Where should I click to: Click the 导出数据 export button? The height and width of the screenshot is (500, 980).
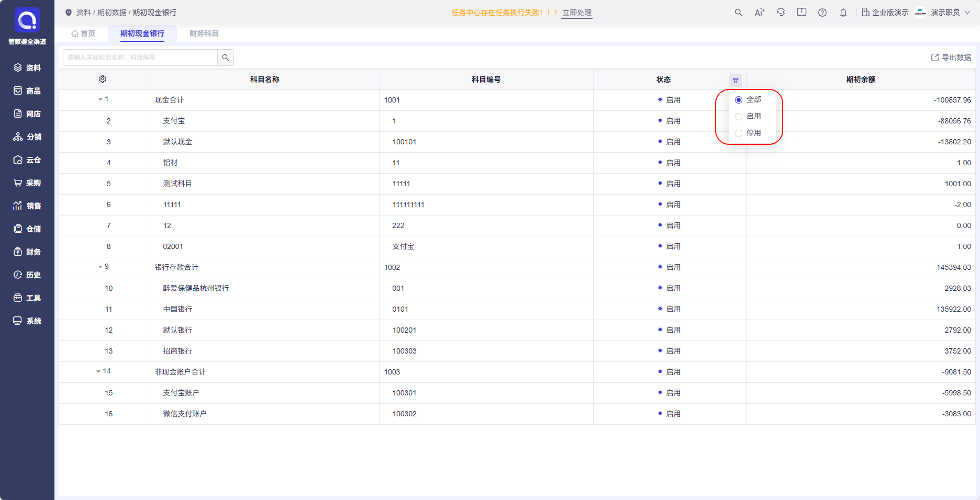pos(951,58)
